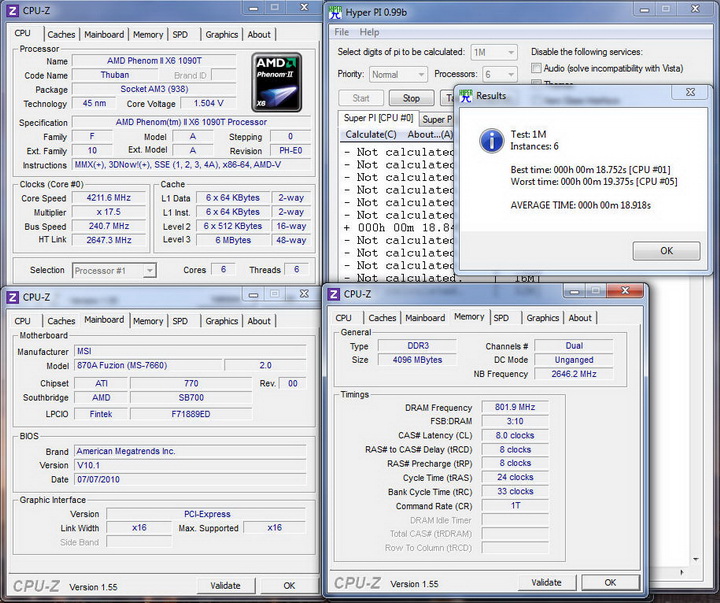Go to Graphics tab in the memory CPU-Z window
Viewport: 720px width, 603px height.
click(542, 318)
